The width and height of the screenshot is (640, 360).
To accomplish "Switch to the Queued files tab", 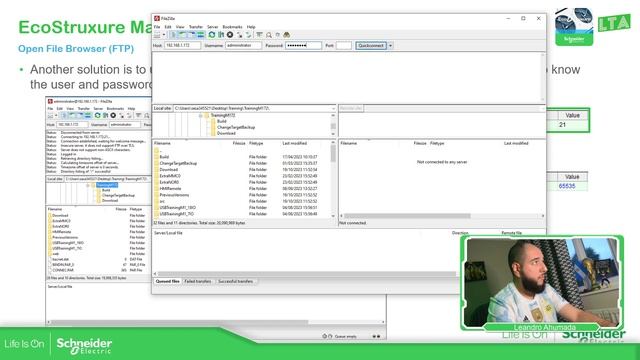I will point(167,282).
